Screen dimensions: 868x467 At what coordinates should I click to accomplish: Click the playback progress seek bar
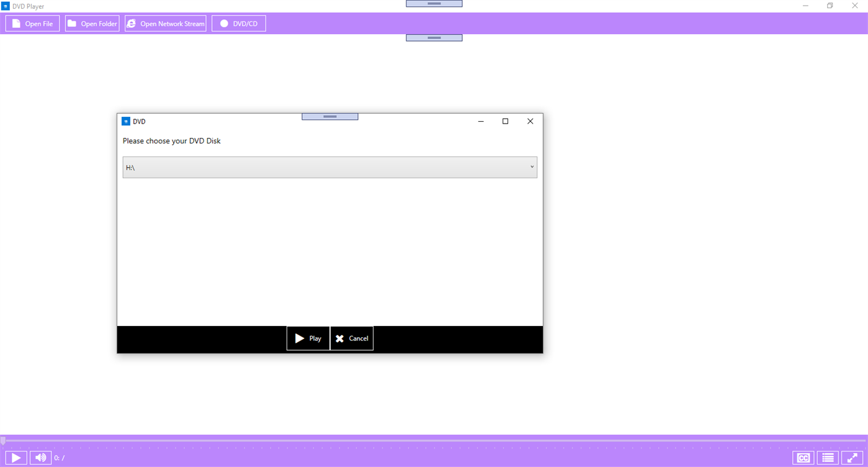[434, 440]
